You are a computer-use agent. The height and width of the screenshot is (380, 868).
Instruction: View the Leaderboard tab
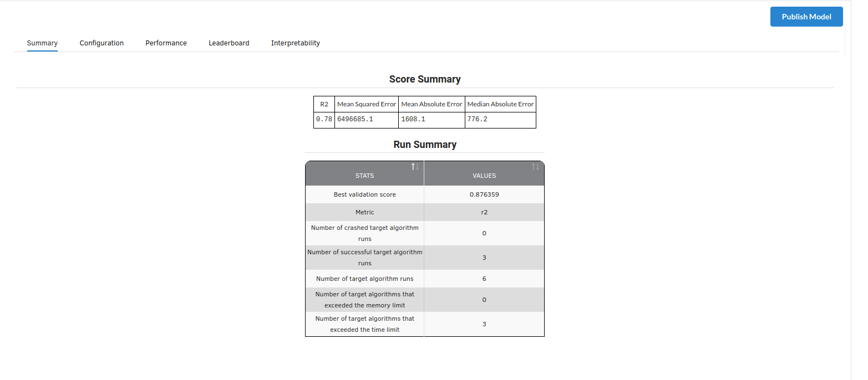point(229,43)
